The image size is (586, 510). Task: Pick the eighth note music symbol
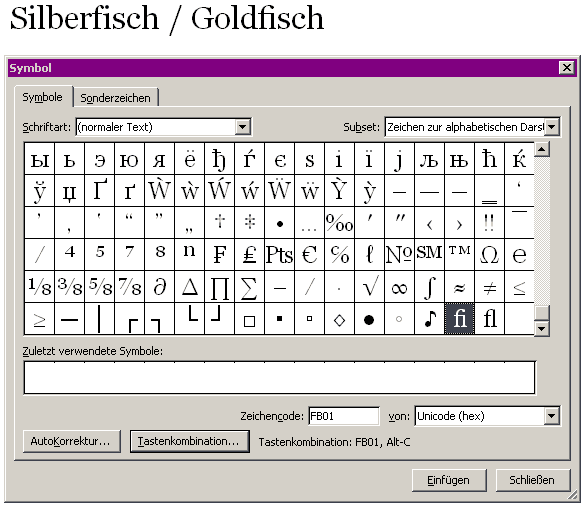pyautogui.click(x=430, y=319)
